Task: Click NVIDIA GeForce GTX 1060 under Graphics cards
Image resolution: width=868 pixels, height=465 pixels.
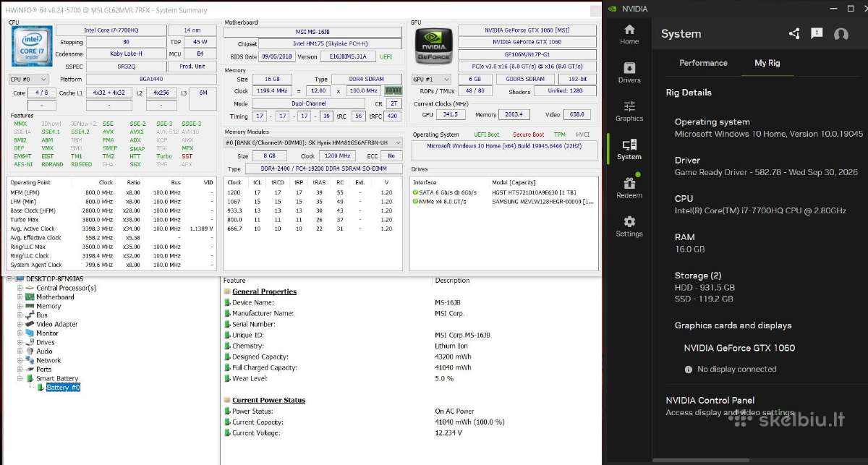Action: (739, 348)
